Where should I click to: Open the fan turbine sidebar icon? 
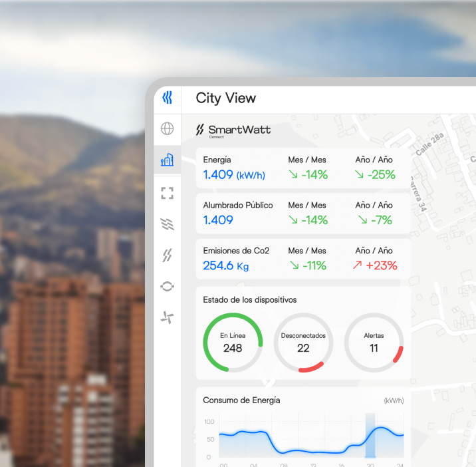tap(168, 317)
